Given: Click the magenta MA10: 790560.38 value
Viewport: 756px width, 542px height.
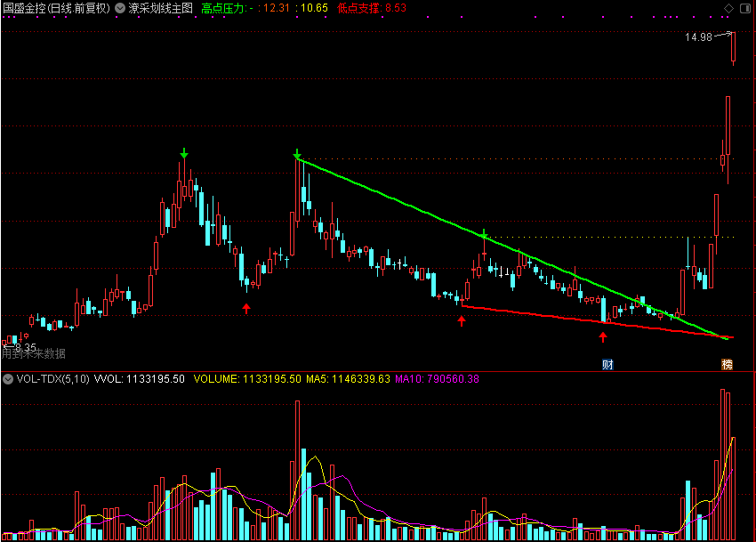Looking at the screenshot, I should click(x=438, y=379).
